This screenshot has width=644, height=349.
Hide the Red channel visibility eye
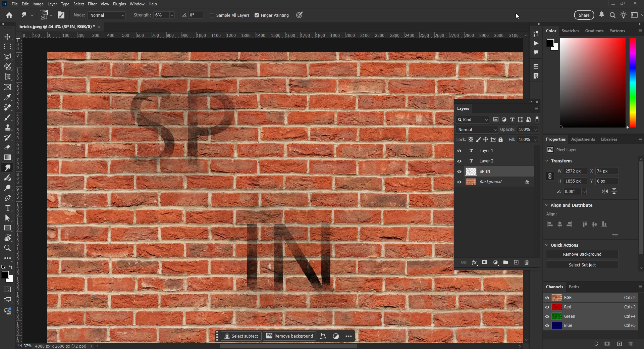click(547, 307)
